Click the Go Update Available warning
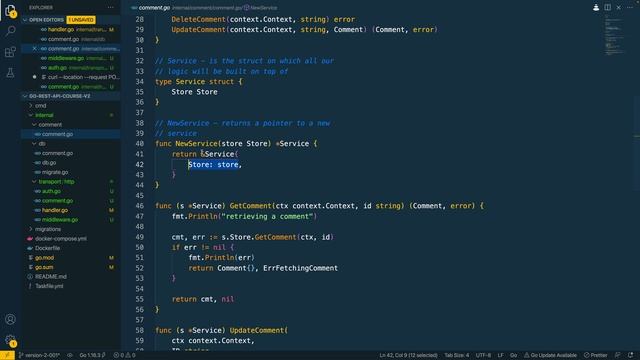Screen dimensions: 640x360 pos(550,355)
